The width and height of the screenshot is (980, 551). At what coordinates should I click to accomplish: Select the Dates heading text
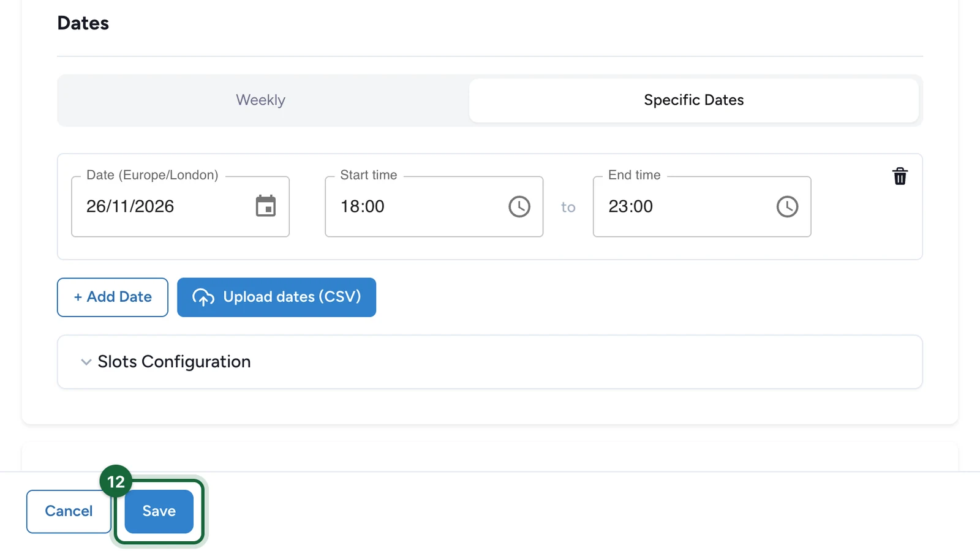[x=83, y=23]
